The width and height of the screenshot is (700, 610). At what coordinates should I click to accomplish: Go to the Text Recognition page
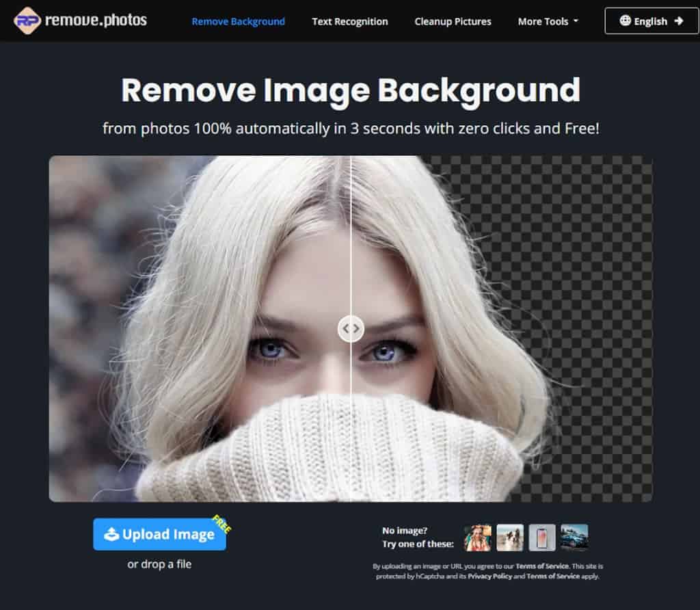[x=350, y=21]
